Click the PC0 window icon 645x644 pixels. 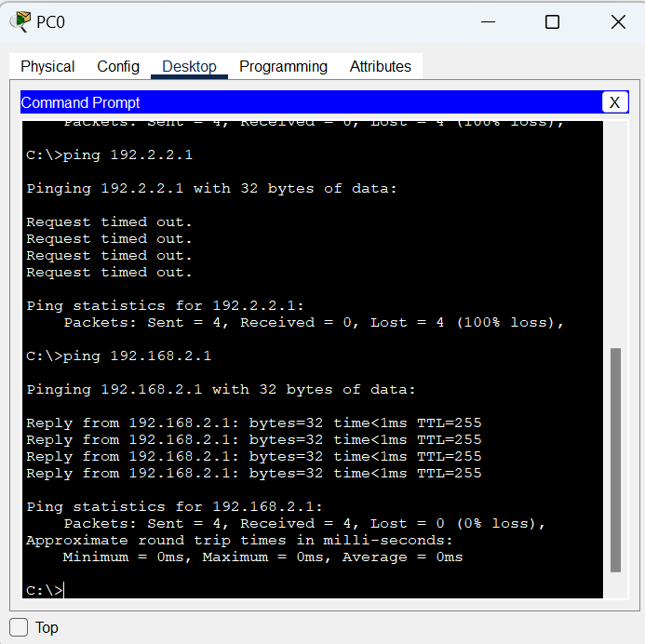point(21,21)
